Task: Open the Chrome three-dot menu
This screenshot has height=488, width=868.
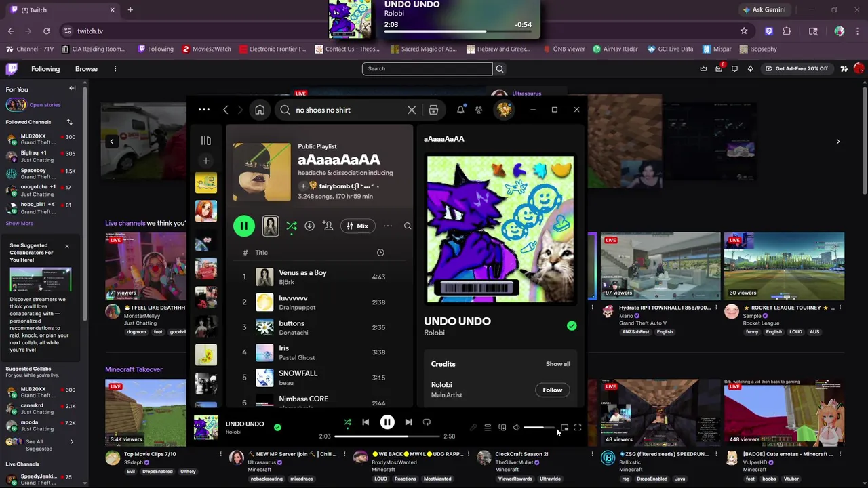Action: click(858, 31)
